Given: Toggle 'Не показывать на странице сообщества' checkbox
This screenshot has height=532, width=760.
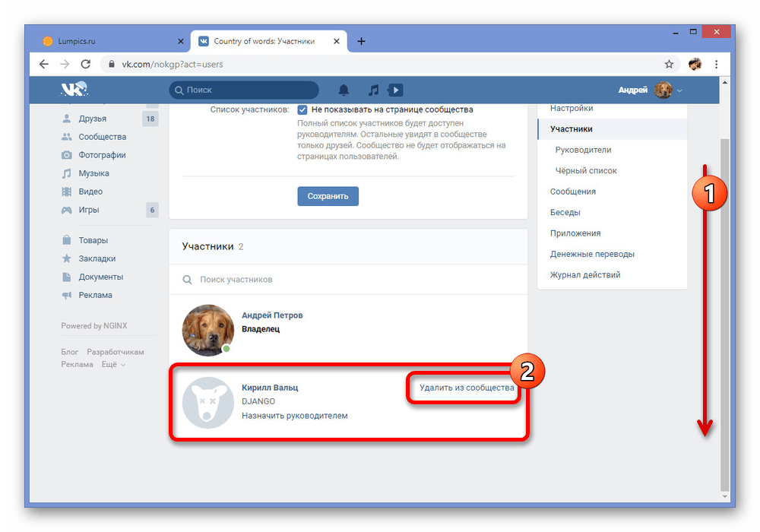Looking at the screenshot, I should coord(302,109).
